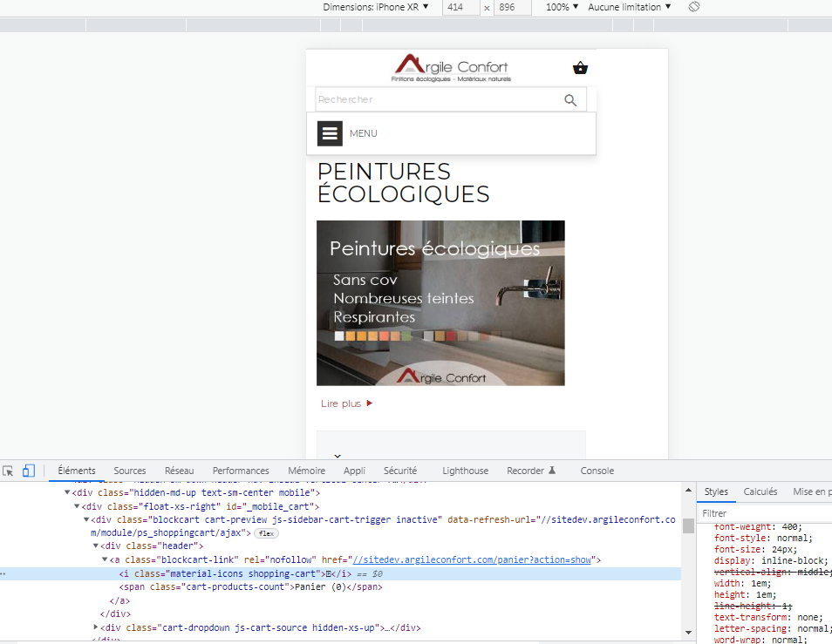Click the height field showing 896
Viewport: 832px width, 644px height.
point(512,8)
